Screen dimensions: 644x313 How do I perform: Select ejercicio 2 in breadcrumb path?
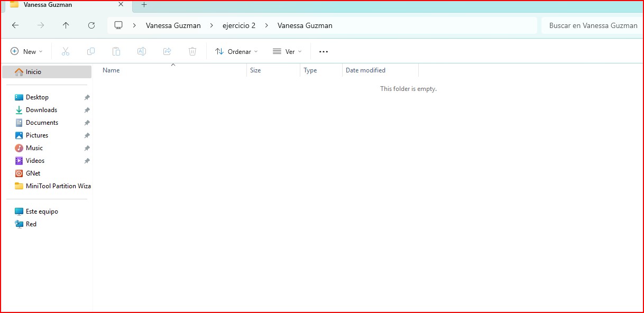point(238,25)
